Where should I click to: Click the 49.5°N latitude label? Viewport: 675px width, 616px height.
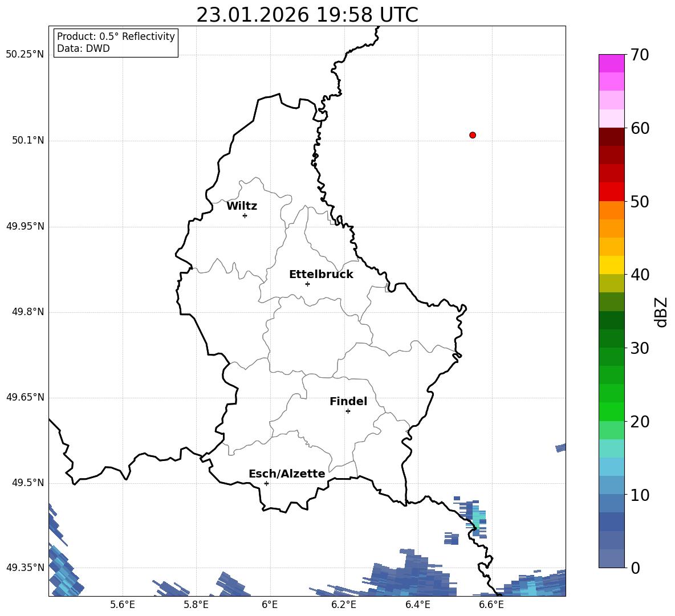coord(28,483)
